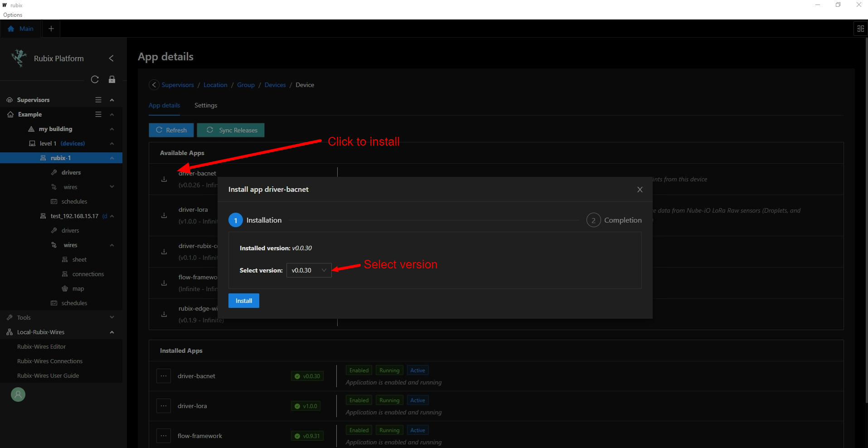Screen dimensions: 868x448
Task: Click download icon for driver-bacnet
Action: tap(164, 179)
